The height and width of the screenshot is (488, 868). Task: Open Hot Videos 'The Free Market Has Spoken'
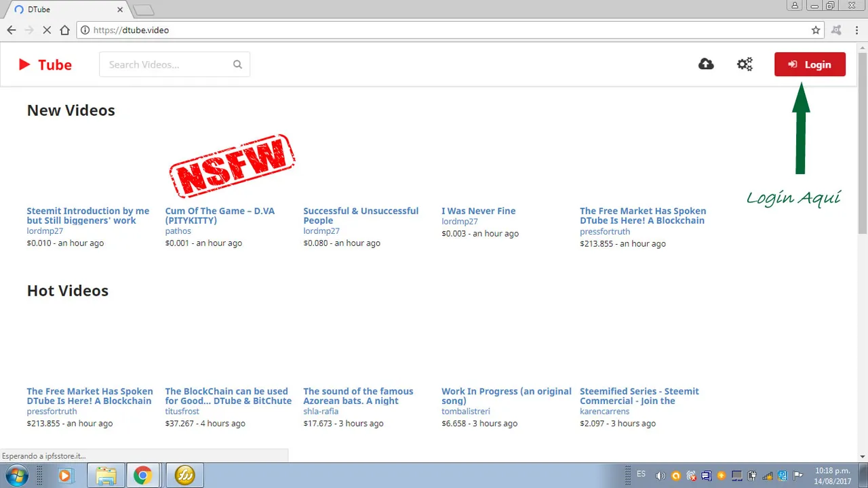pyautogui.click(x=90, y=396)
